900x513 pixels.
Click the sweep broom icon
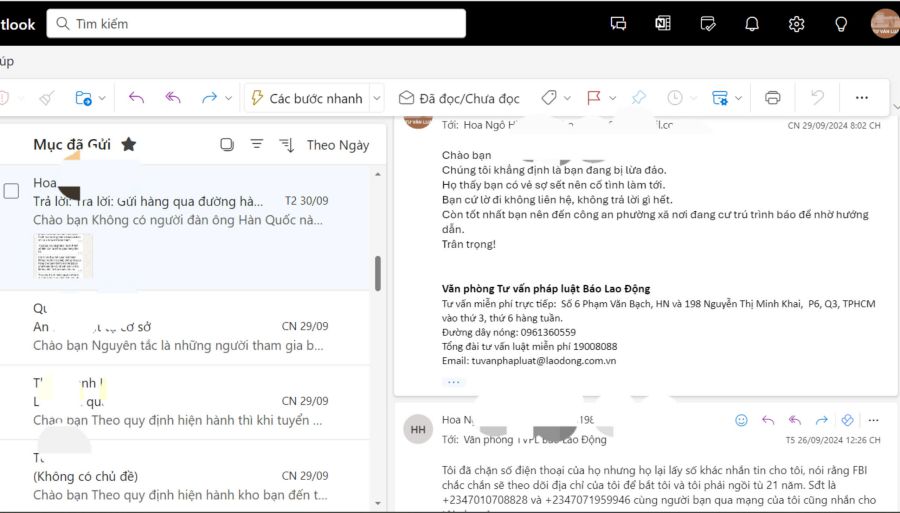(x=47, y=98)
